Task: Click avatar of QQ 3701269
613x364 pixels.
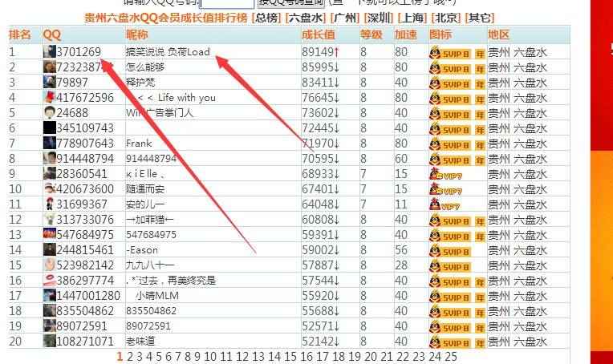Action: 49,51
